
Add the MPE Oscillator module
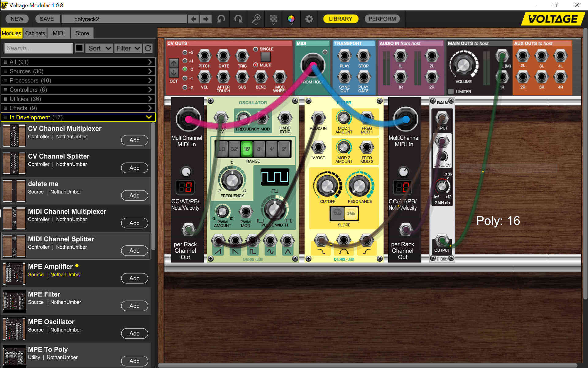pyautogui.click(x=134, y=333)
